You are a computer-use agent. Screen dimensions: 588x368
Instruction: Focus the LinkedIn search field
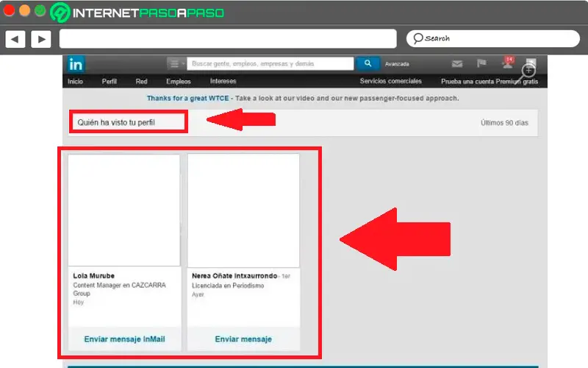tap(270, 63)
